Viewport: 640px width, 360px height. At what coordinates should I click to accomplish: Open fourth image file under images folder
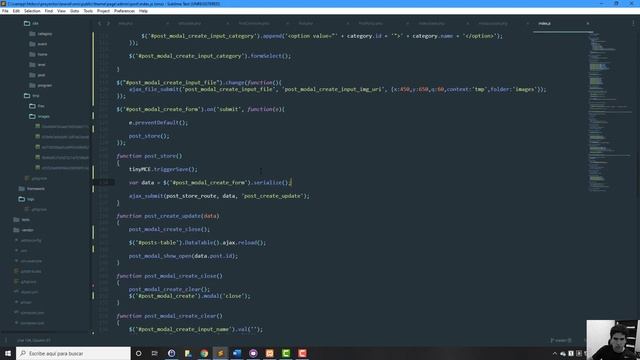[x=62, y=157]
